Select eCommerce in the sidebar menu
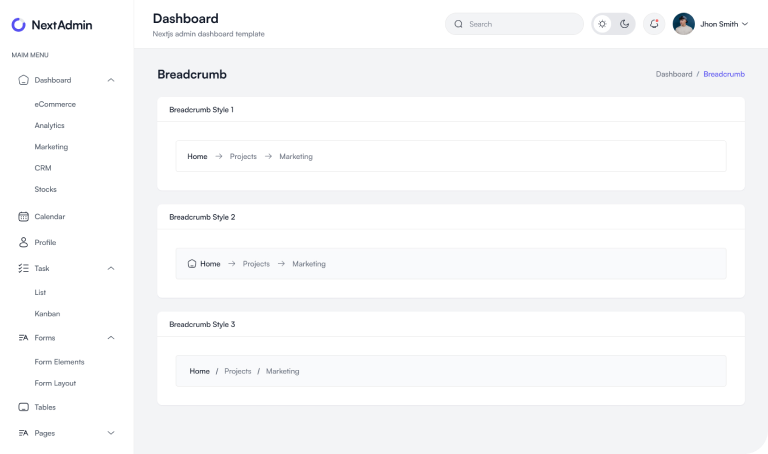The height and width of the screenshot is (454, 768). pyautogui.click(x=55, y=104)
